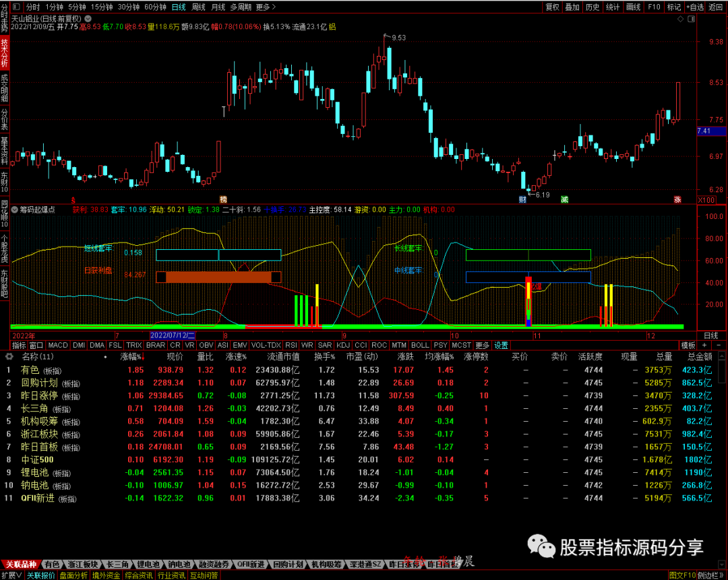This screenshot has height=580, width=728.
Task: Select the KDJ indicator tab
Action: [x=343, y=345]
